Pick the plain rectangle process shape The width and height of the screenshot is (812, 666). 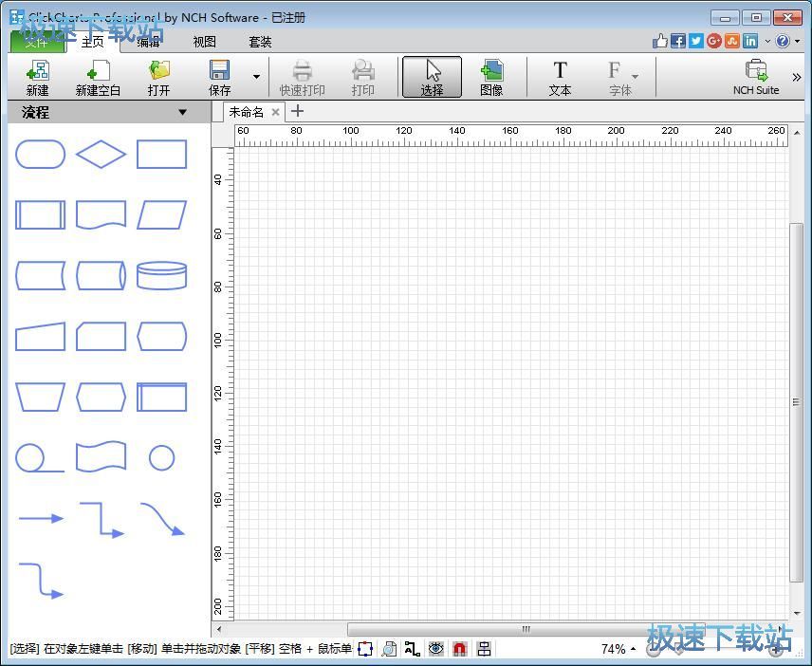pyautogui.click(x=161, y=155)
